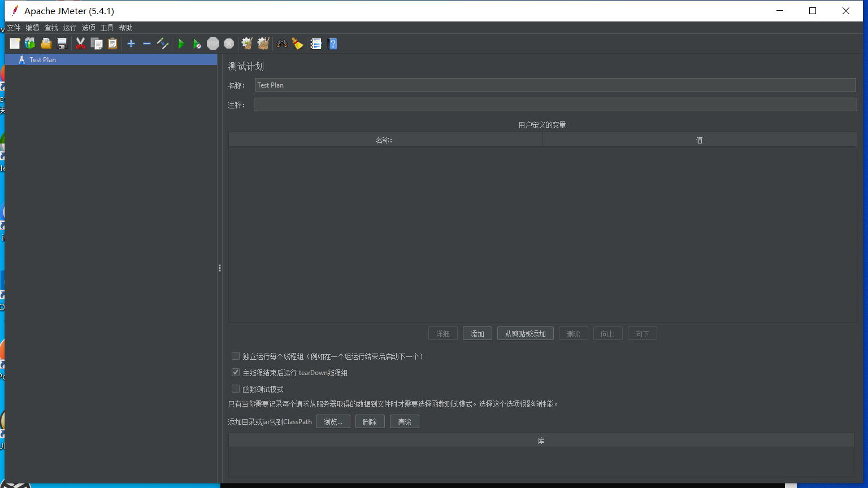868x488 pixels.
Task: Open the Templates icon in toolbar
Action: [x=30, y=43]
